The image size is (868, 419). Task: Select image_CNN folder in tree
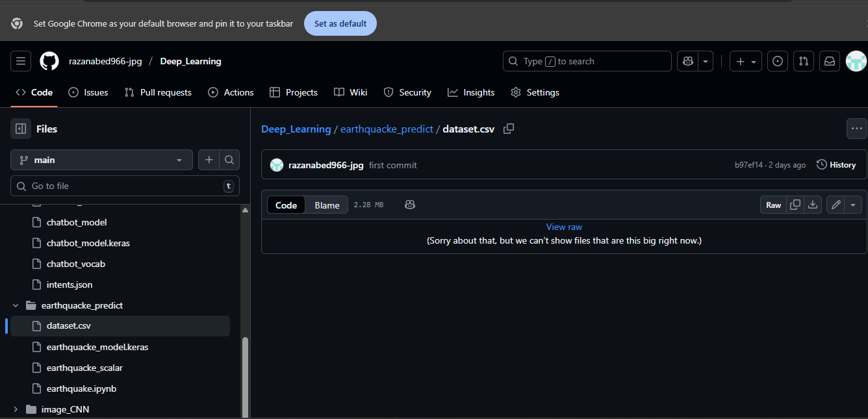(x=65, y=409)
